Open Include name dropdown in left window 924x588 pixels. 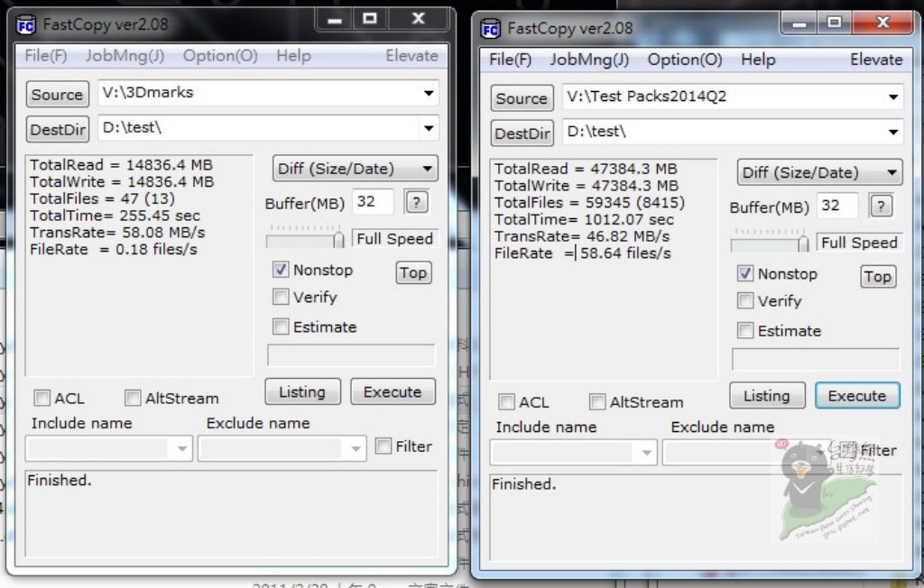pyautogui.click(x=181, y=449)
